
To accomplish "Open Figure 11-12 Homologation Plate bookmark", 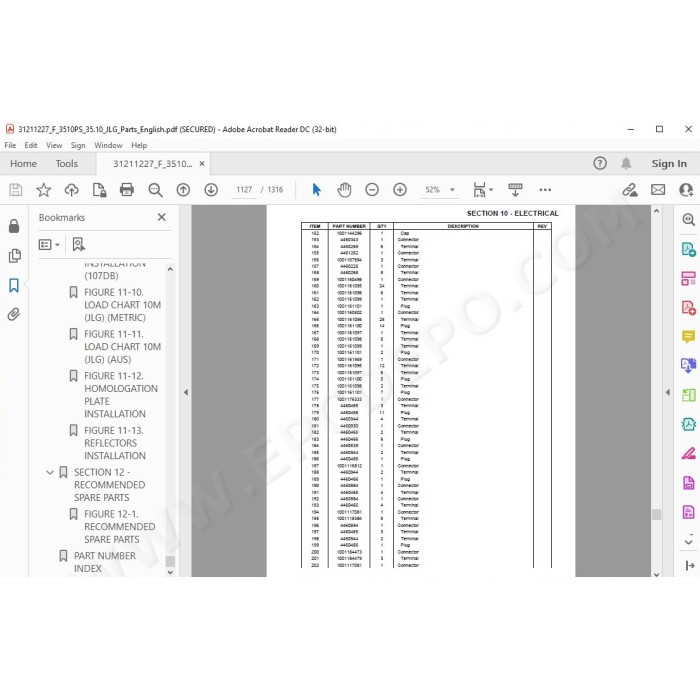I will (x=121, y=395).
